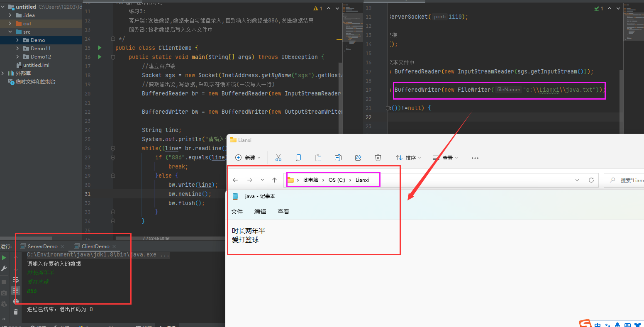Collapse main method fold at line 16
644x327 pixels.
[113, 57]
